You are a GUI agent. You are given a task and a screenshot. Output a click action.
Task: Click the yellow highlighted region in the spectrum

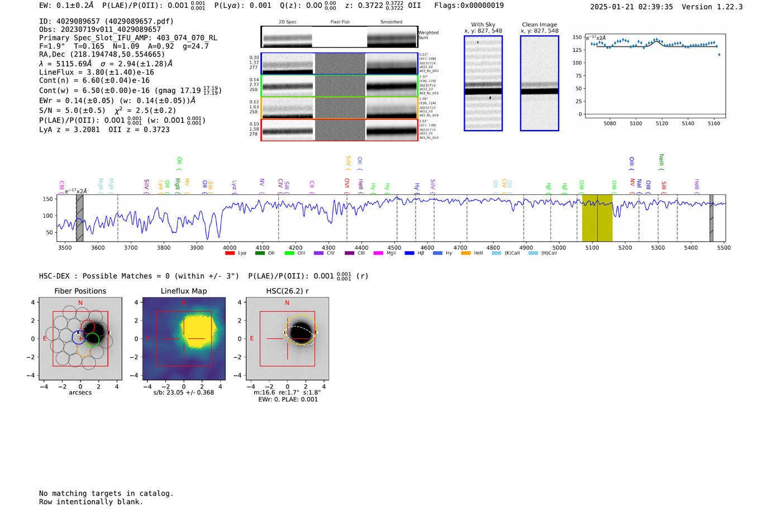pyautogui.click(x=597, y=218)
